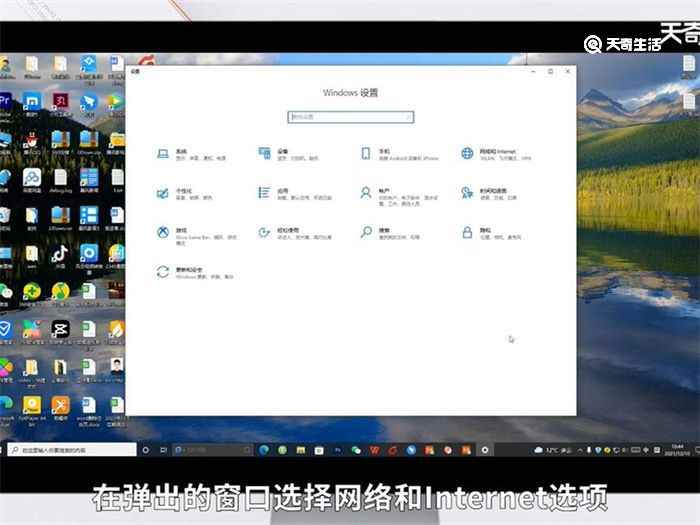Open 网络和 Internet settings category
700x525 pixels.
496,154
